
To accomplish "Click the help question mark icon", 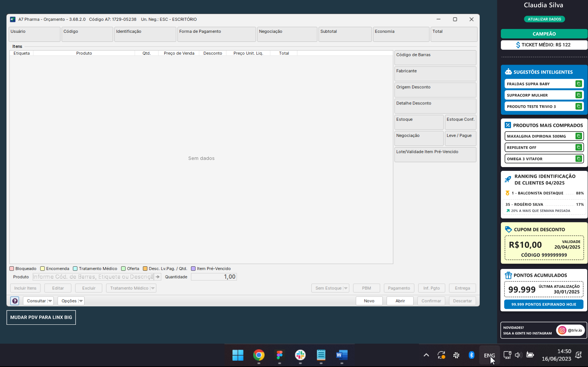I will point(15,301).
